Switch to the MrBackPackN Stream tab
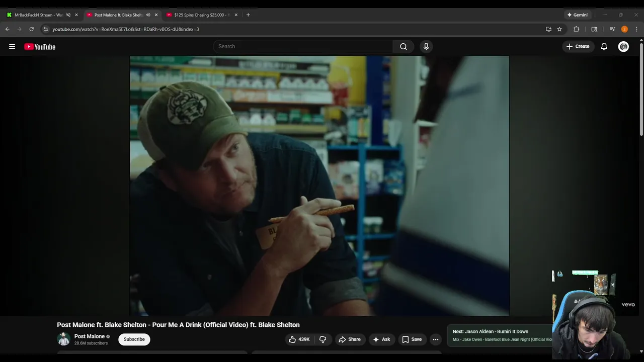Screen dimensions: 644x362 pyautogui.click(x=38, y=15)
